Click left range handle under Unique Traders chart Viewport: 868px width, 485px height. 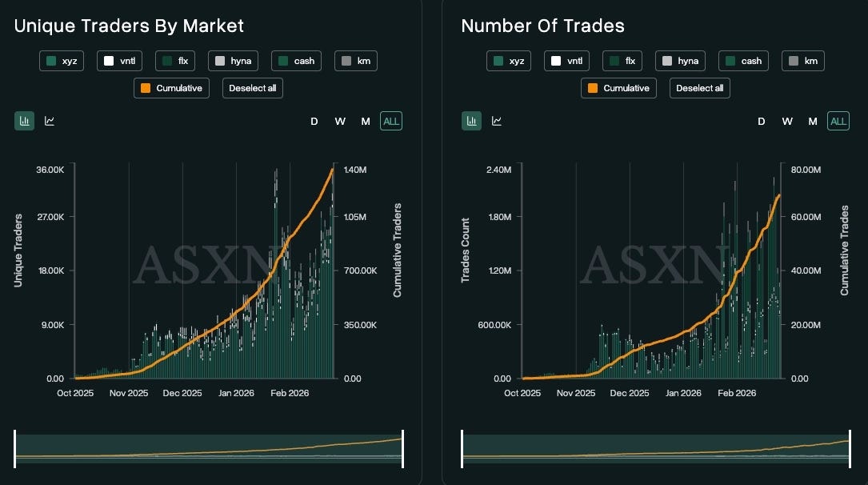click(x=15, y=449)
